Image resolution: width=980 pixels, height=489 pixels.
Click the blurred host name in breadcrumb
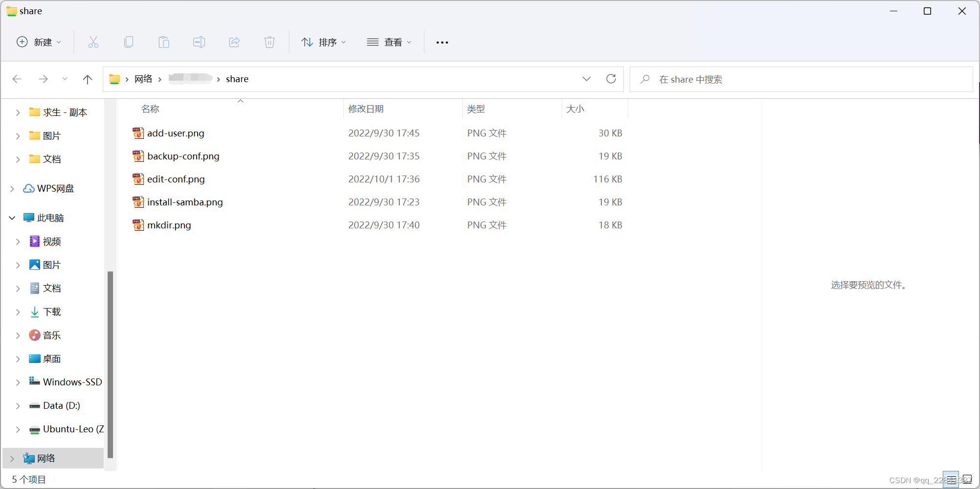[190, 78]
